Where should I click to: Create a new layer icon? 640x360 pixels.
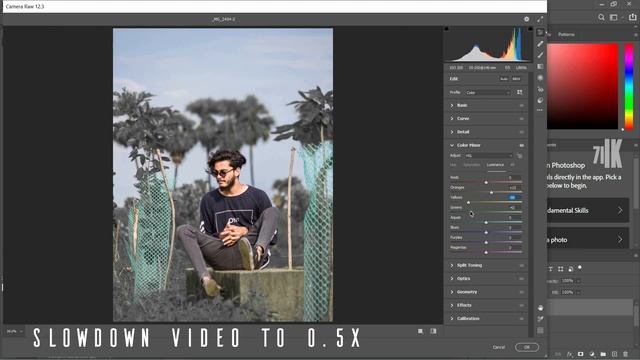pyautogui.click(x=614, y=354)
